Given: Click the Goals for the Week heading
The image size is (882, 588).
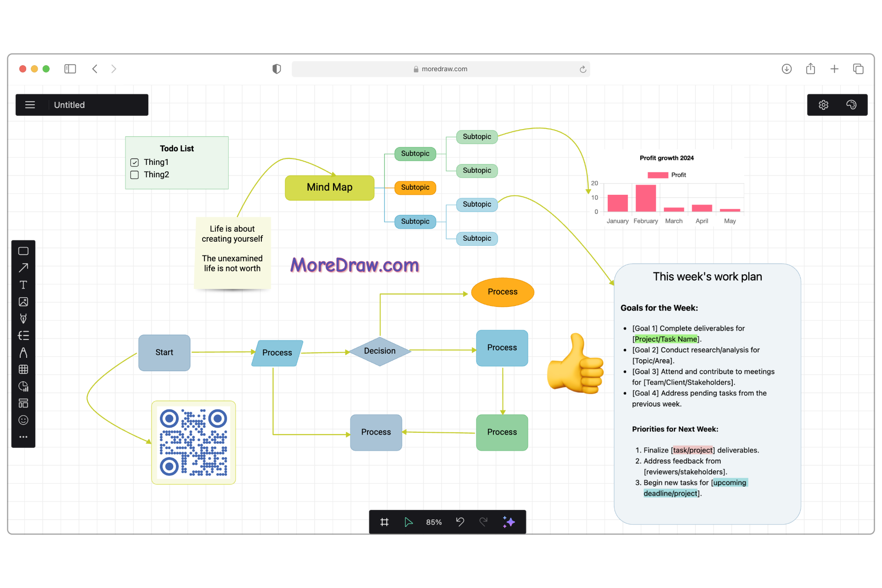Looking at the screenshot, I should click(659, 308).
